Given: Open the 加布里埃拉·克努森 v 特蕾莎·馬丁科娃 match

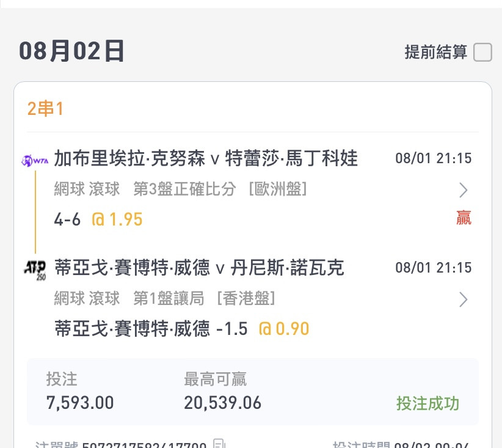Looking at the screenshot, I should 206,159.
